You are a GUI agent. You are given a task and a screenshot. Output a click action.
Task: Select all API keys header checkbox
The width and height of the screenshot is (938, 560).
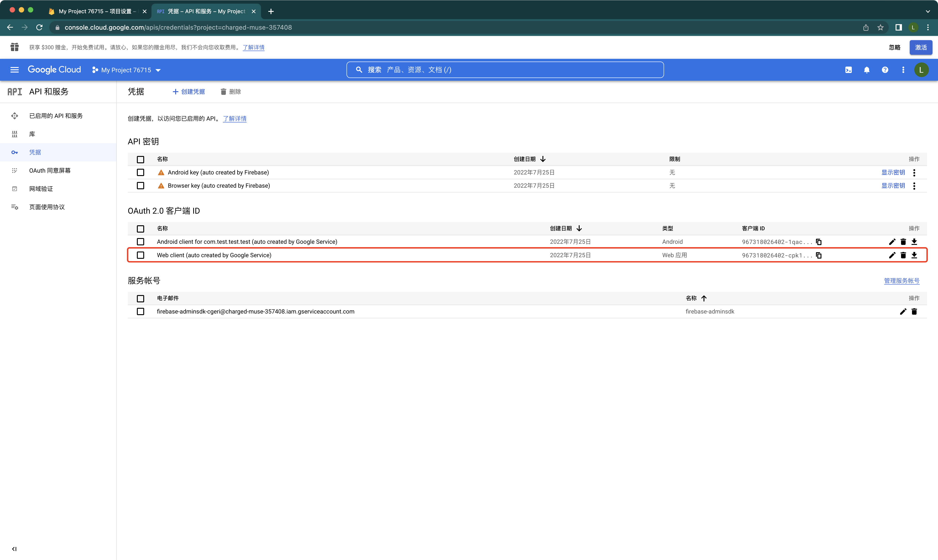(141, 160)
